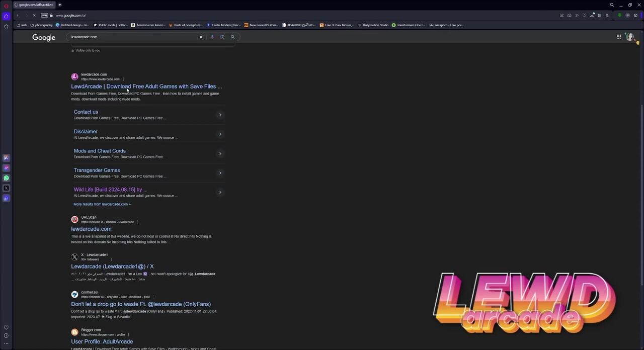644x350 pixels.
Task: Clear the search box with the X
Action: [x=201, y=37]
